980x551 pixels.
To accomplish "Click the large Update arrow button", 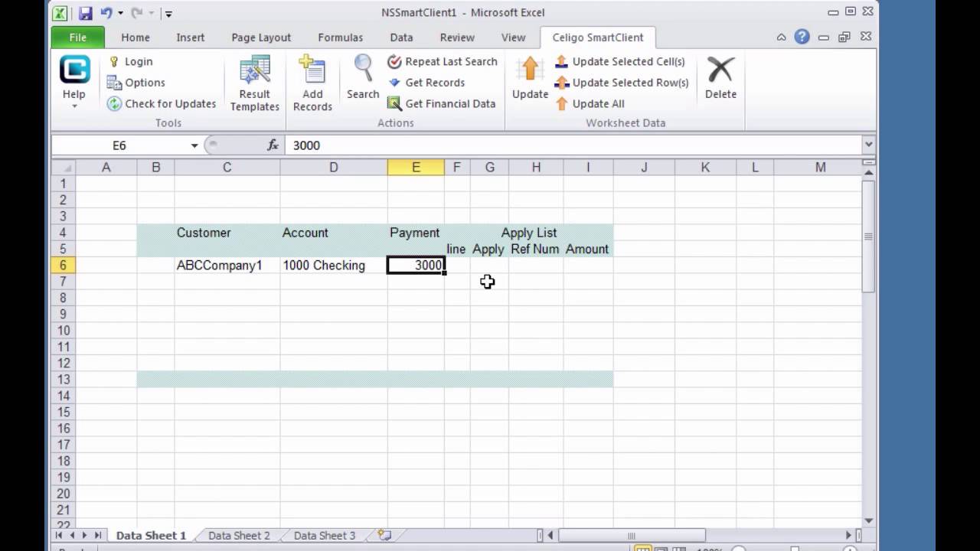I will (x=530, y=77).
